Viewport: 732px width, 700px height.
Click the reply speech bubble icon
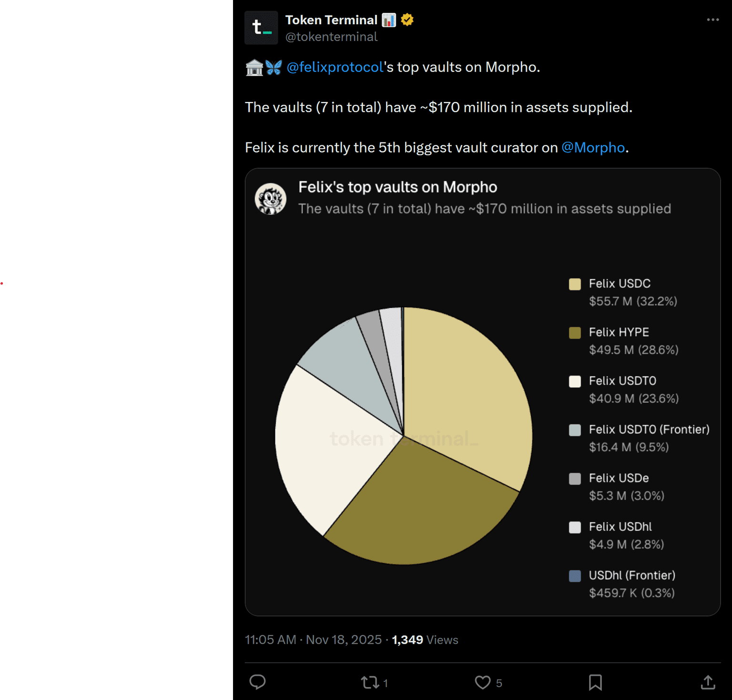coord(257,682)
